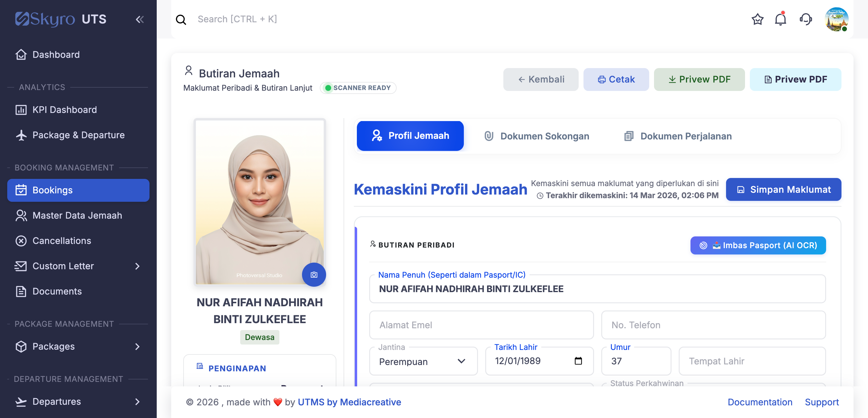Focus the Alamat Emel field
The width and height of the screenshot is (868, 418).
coord(481,325)
